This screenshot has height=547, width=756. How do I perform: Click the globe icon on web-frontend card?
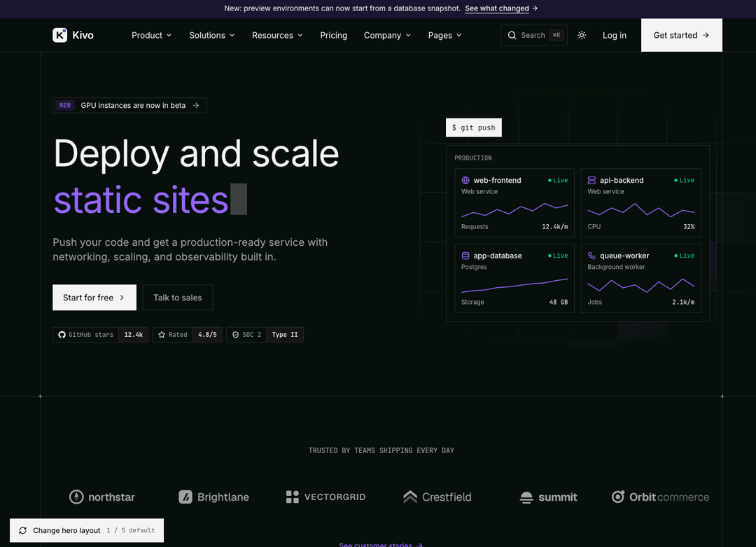(465, 181)
